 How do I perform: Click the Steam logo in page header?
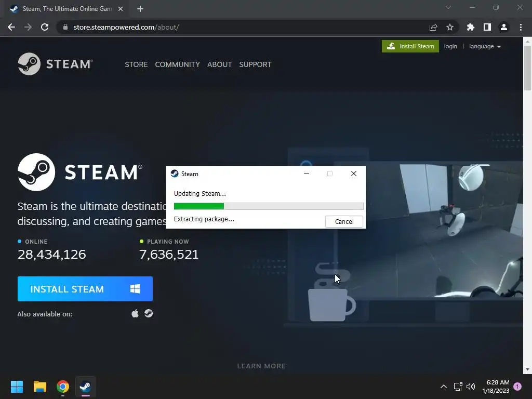point(55,64)
